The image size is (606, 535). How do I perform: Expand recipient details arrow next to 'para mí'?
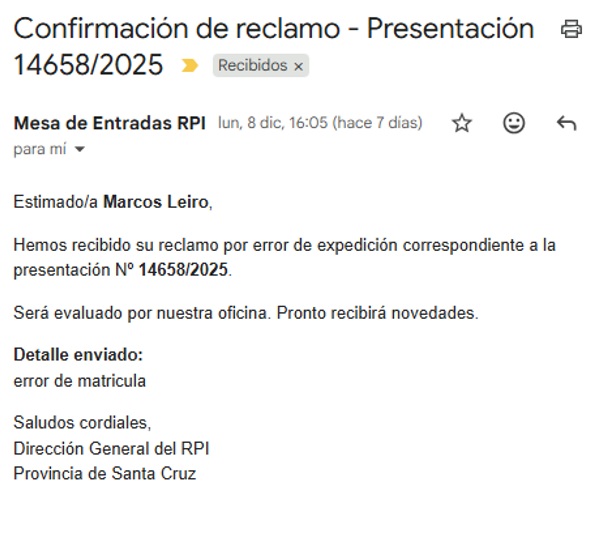tap(80, 150)
